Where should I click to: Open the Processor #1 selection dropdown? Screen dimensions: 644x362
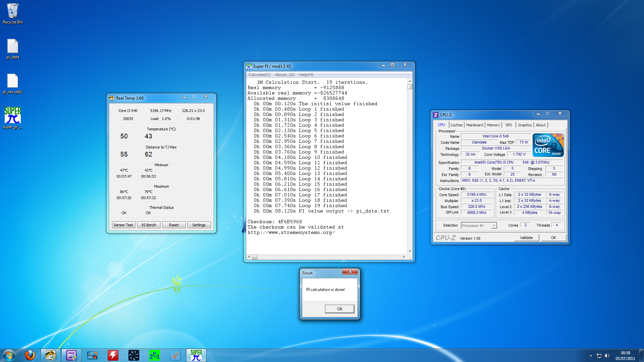(x=479, y=226)
